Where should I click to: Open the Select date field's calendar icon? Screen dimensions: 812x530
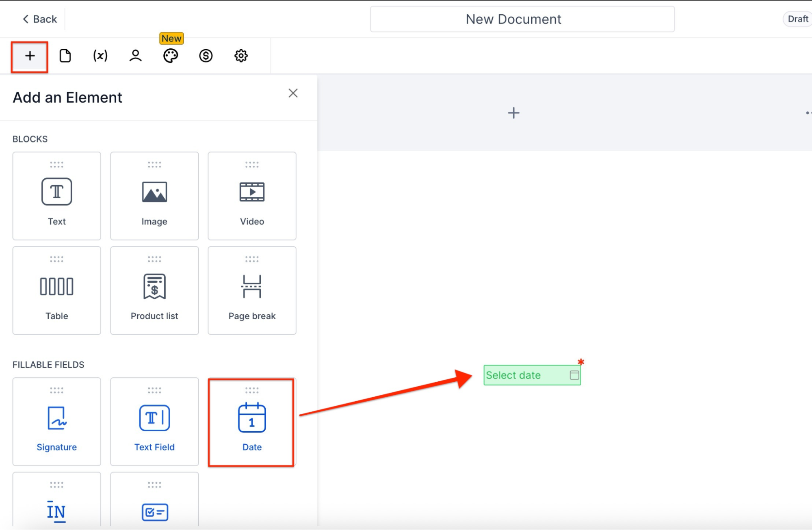(x=574, y=375)
